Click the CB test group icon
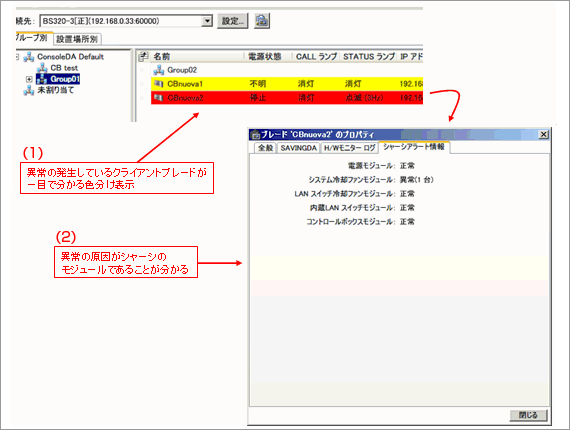 pyautogui.click(x=42, y=68)
